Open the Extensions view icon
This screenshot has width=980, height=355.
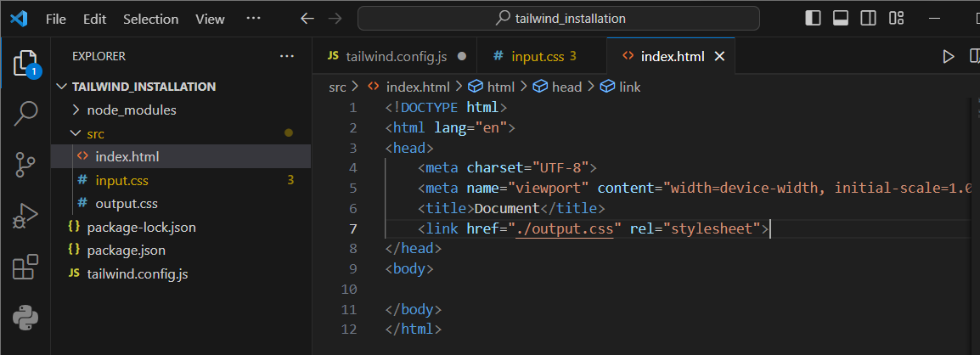(25, 268)
